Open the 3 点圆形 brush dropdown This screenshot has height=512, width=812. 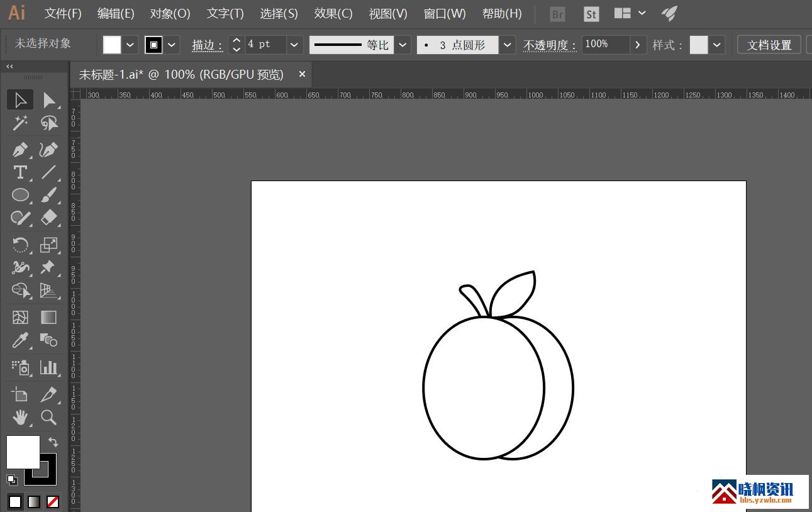(508, 45)
